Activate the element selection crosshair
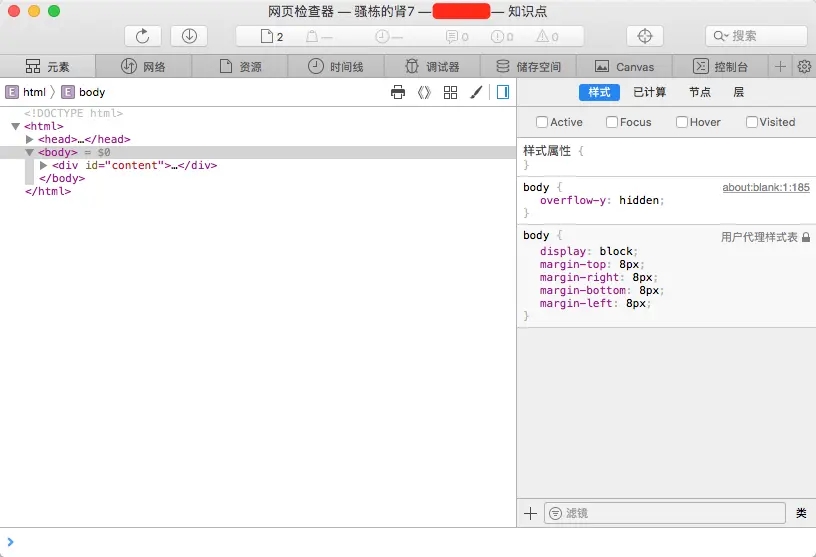Screen dimensions: 816x557 click(645, 36)
